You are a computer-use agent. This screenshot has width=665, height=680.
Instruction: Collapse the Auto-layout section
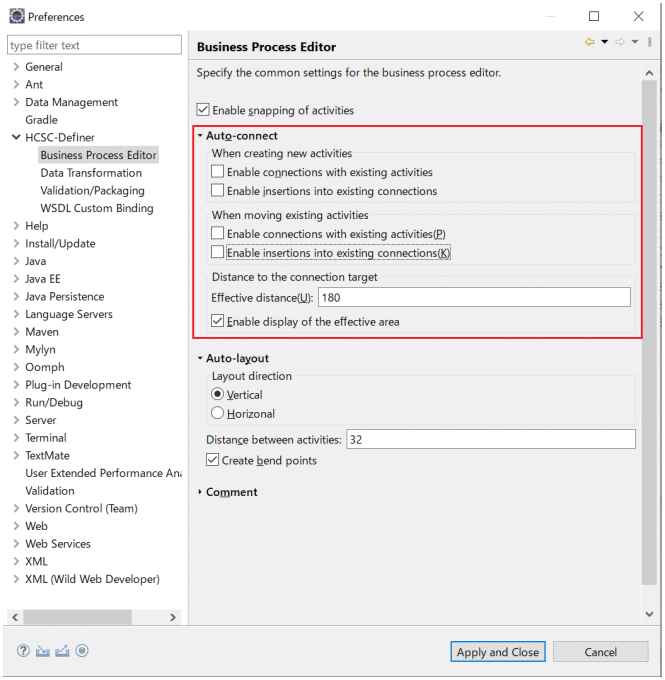point(200,358)
